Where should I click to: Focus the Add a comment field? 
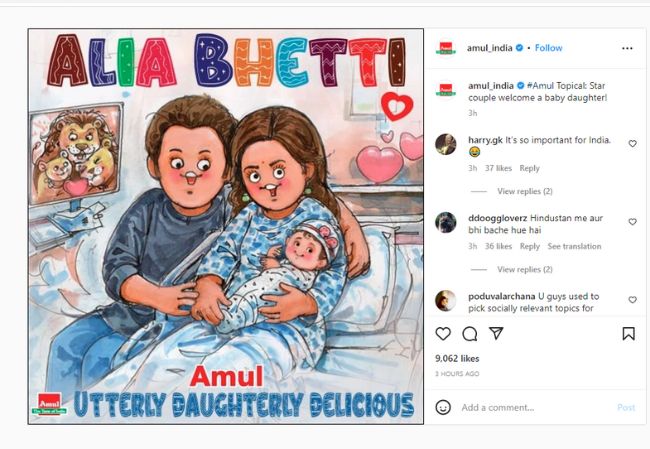pyautogui.click(x=535, y=408)
